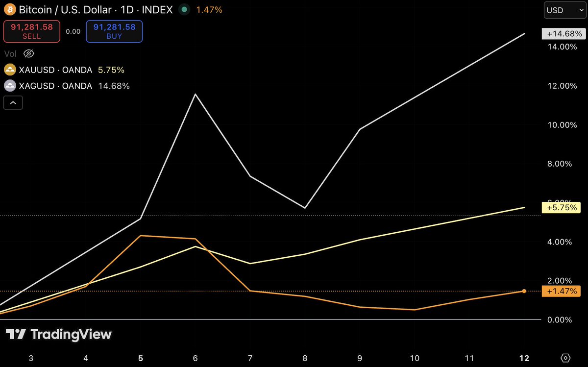Click the XAGUSD · OANDA legend label

[55, 86]
